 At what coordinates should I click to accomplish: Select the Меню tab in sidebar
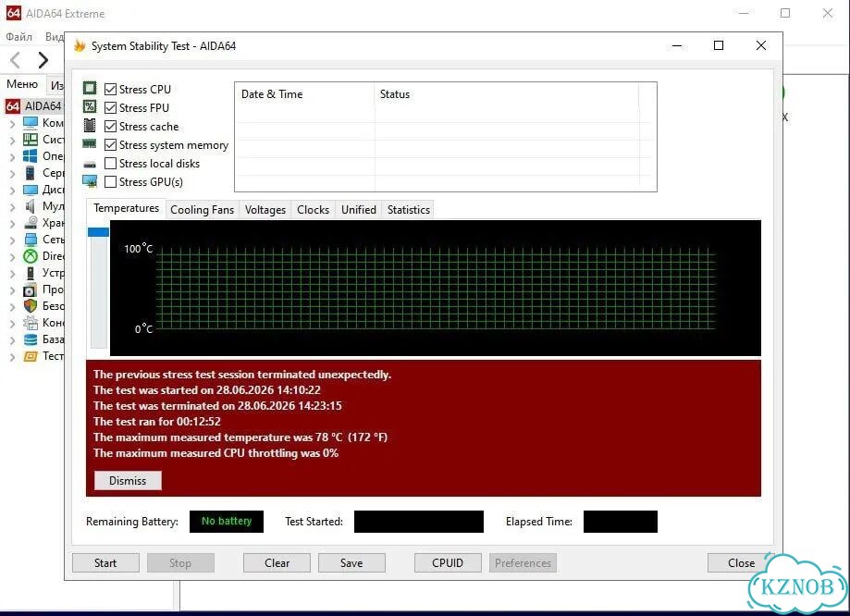(22, 84)
